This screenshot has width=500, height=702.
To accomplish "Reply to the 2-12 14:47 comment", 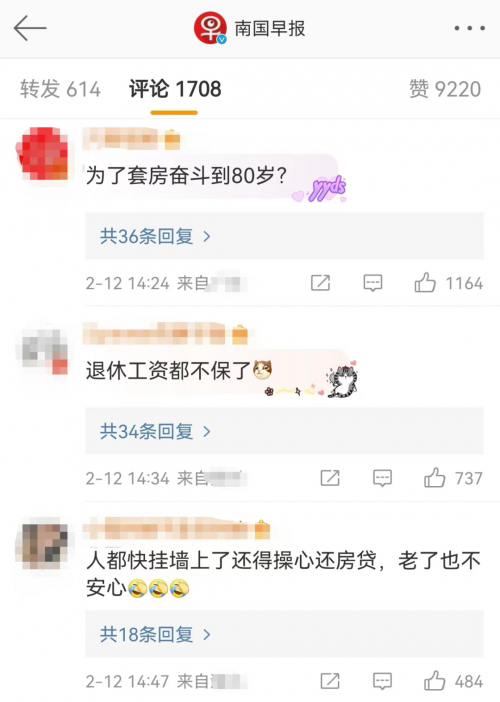I will coord(382,681).
